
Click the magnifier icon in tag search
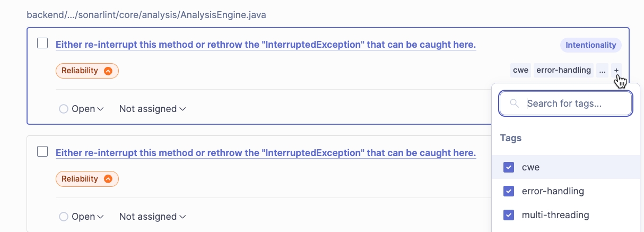(x=514, y=104)
